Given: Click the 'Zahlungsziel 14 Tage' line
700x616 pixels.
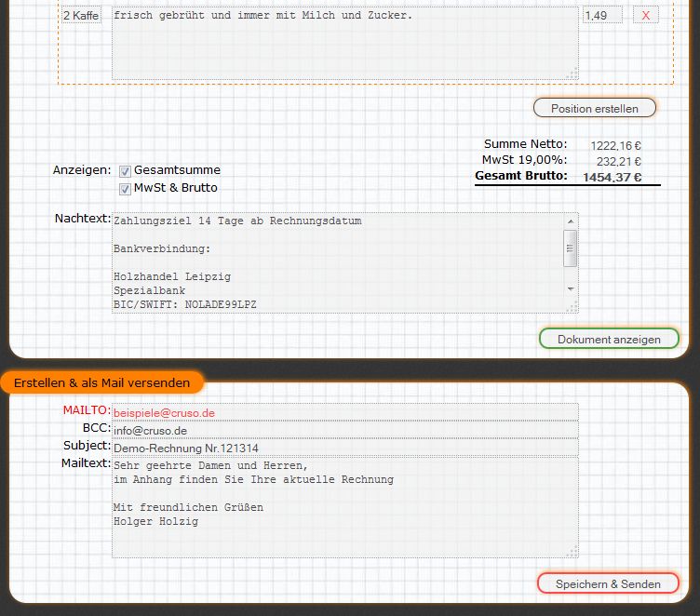Looking at the screenshot, I should click(237, 221).
